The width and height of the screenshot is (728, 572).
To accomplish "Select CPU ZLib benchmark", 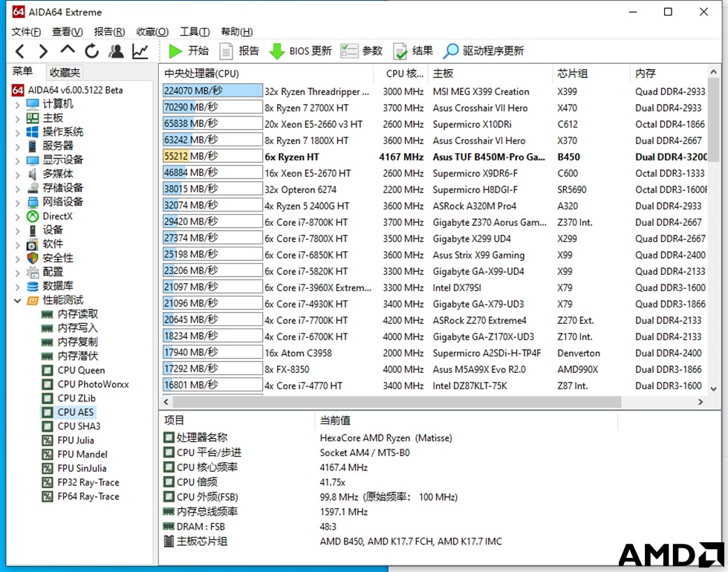I will 77,398.
